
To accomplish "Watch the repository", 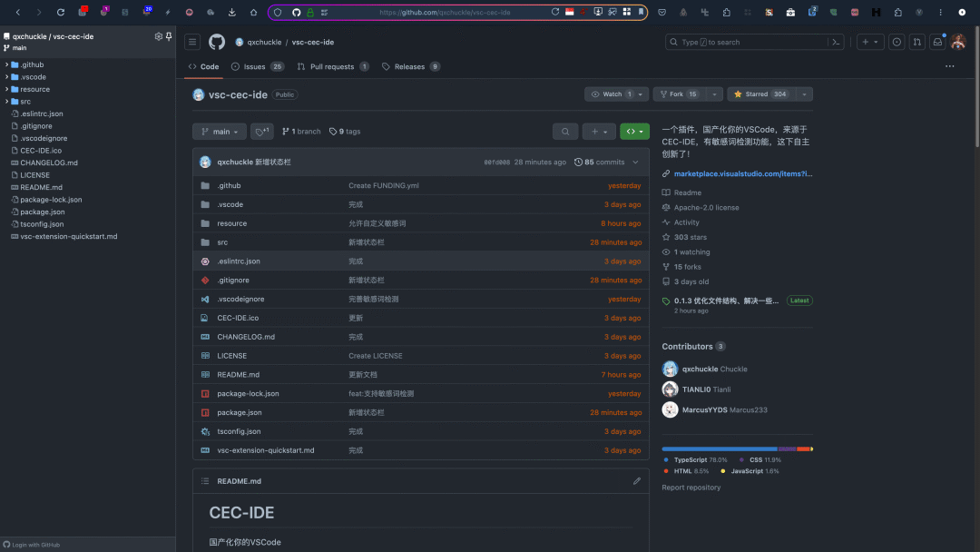I will 613,94.
